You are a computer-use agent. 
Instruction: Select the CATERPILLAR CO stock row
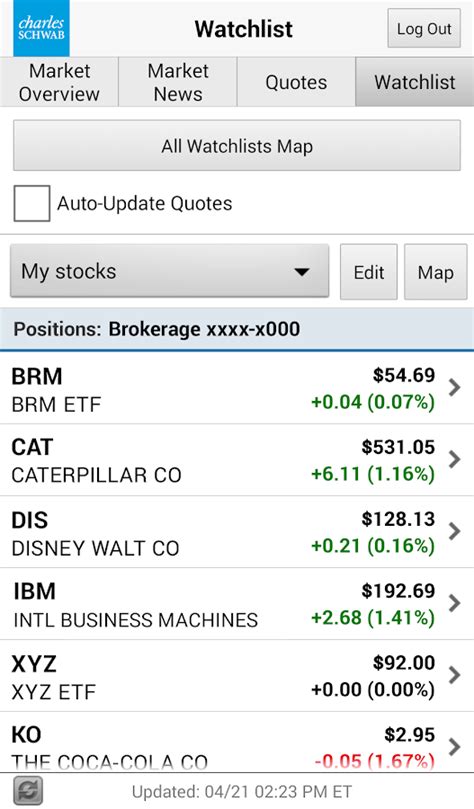click(237, 460)
